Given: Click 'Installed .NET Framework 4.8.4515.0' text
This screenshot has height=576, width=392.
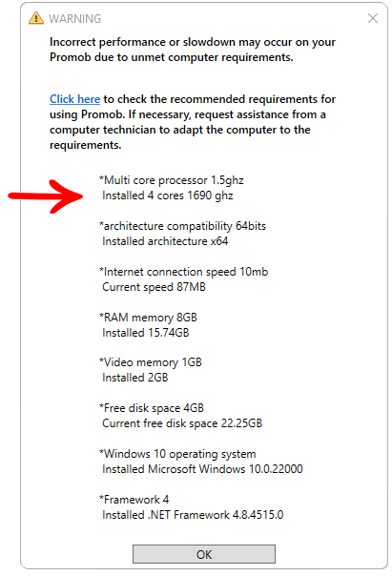Looking at the screenshot, I should [x=193, y=515].
